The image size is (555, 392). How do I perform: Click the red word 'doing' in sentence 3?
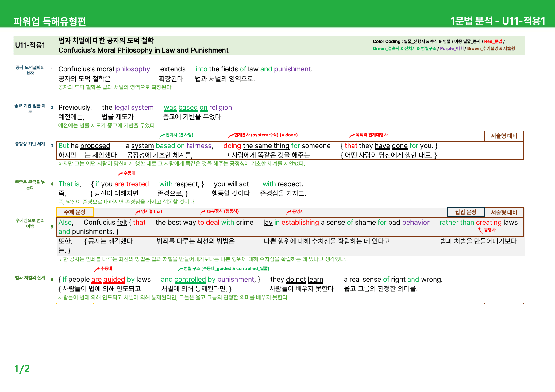coord(232,146)
